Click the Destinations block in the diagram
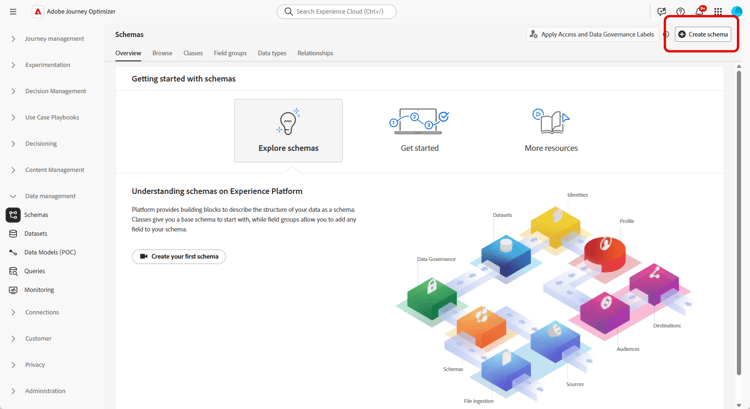This screenshot has height=409, width=750. (654, 284)
